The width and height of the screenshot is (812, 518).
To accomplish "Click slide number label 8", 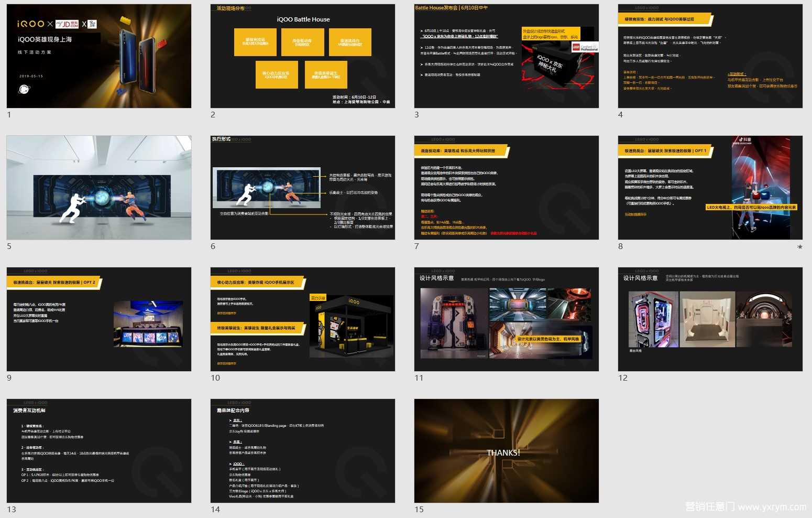I will pyautogui.click(x=620, y=246).
